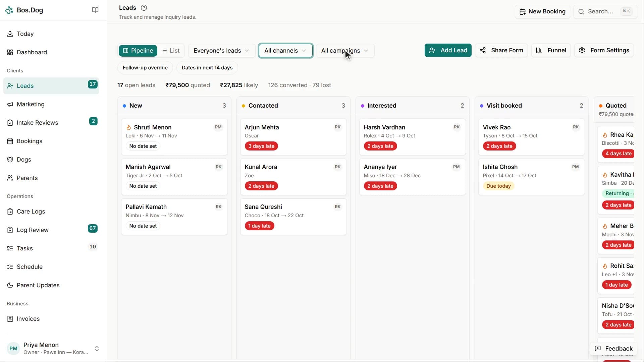Switch to List view
Screen dimensions: 644x362
(171, 51)
